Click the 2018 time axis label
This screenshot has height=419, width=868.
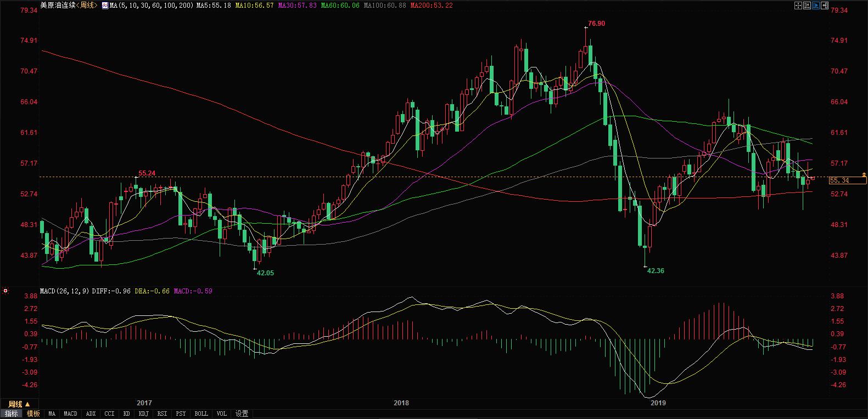click(401, 403)
